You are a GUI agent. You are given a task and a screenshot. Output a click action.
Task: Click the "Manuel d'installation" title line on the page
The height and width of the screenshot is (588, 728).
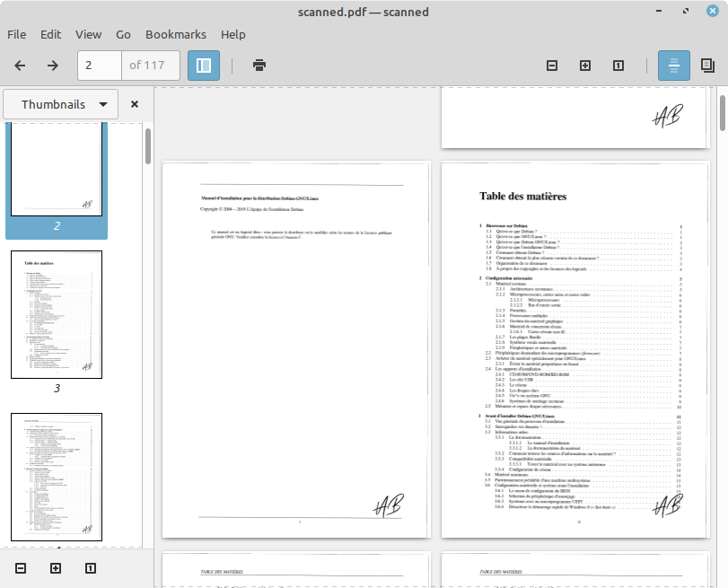click(259, 198)
